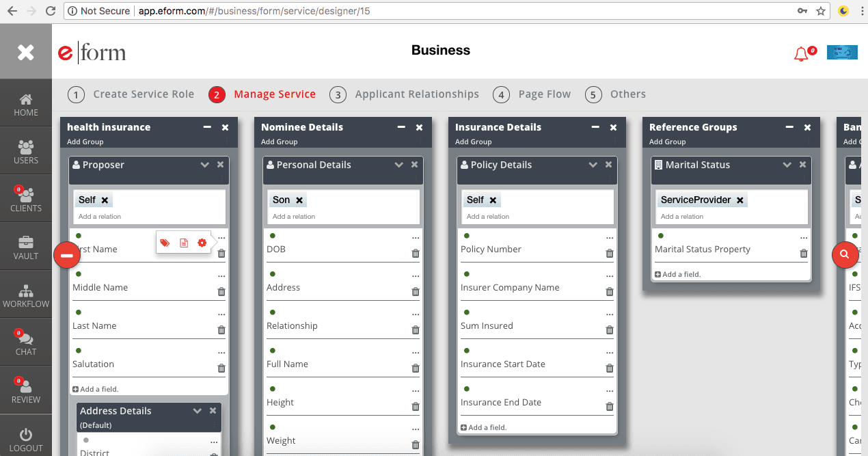This screenshot has height=456, width=868.
Task: Click the red magnifier icon on right edge
Action: pyautogui.click(x=845, y=255)
